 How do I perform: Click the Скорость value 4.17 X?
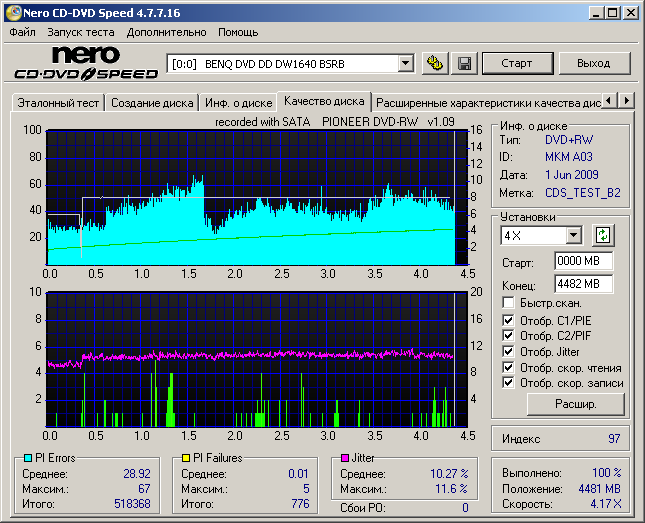point(606,504)
